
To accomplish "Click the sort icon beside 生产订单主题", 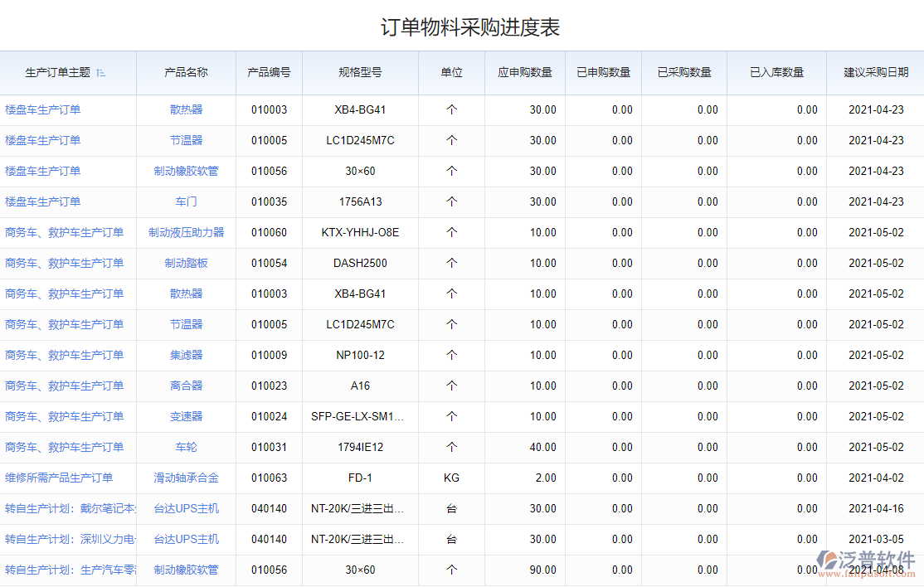I will 101,73.
